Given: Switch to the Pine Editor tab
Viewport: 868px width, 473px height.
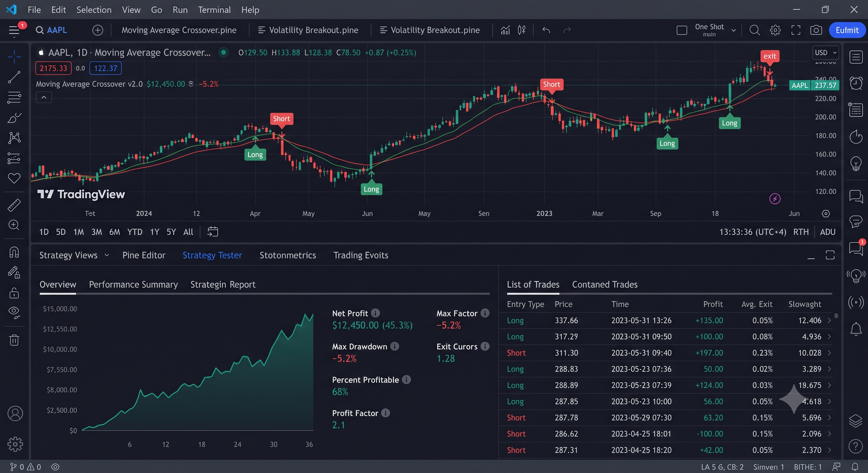Looking at the screenshot, I should click(144, 255).
